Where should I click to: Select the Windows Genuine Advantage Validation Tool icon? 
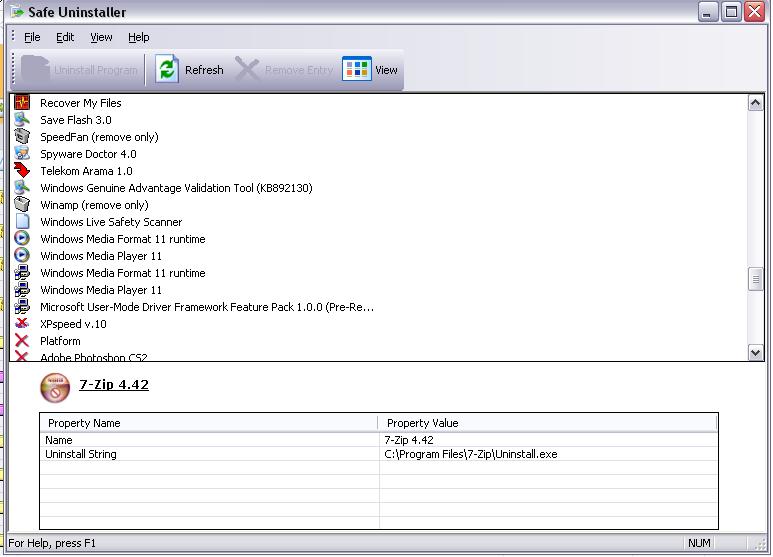click(x=22, y=187)
